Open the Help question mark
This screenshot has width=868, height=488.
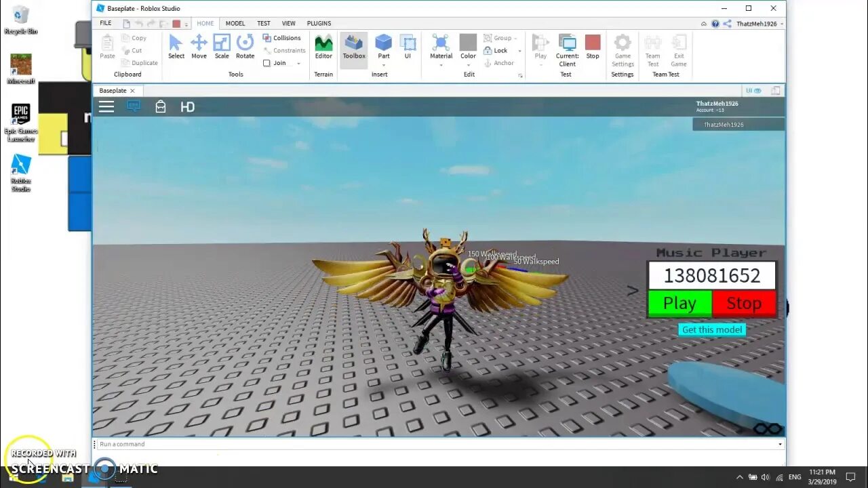pos(715,24)
